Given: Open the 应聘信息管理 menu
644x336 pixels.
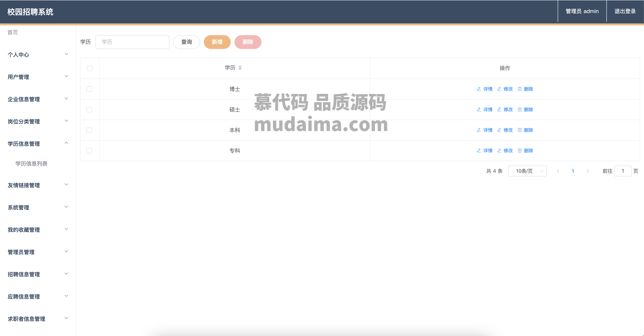Looking at the screenshot, I should (x=38, y=297).
